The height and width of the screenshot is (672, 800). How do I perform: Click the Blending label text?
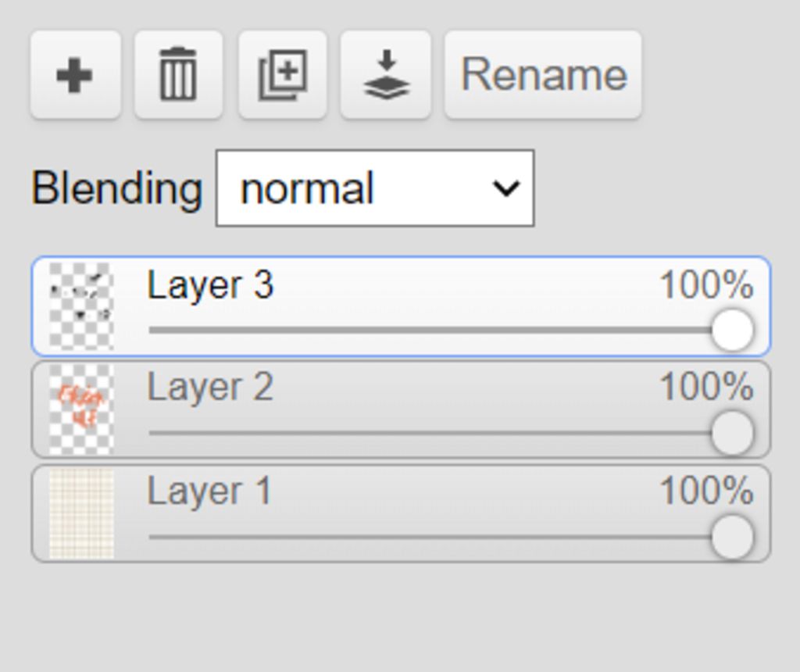(x=117, y=188)
